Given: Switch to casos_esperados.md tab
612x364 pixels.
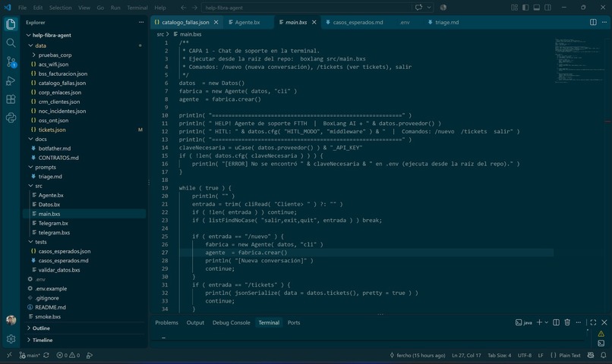Looking at the screenshot, I should tap(358, 22).
